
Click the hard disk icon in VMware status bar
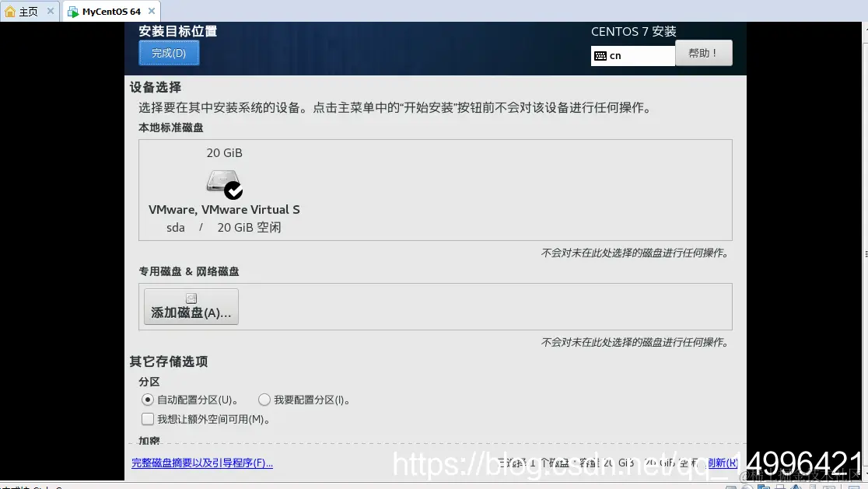click(x=730, y=487)
